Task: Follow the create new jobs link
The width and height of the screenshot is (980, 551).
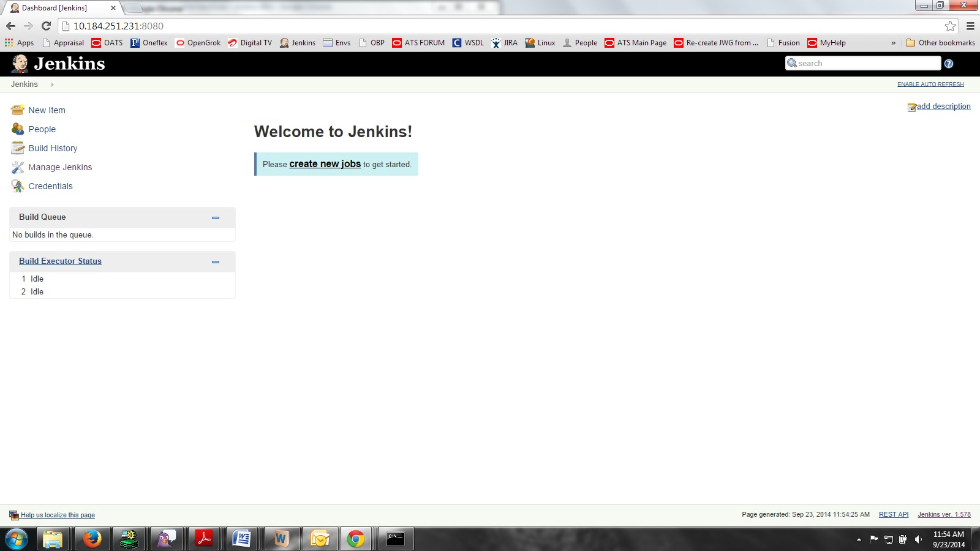Action: click(325, 164)
